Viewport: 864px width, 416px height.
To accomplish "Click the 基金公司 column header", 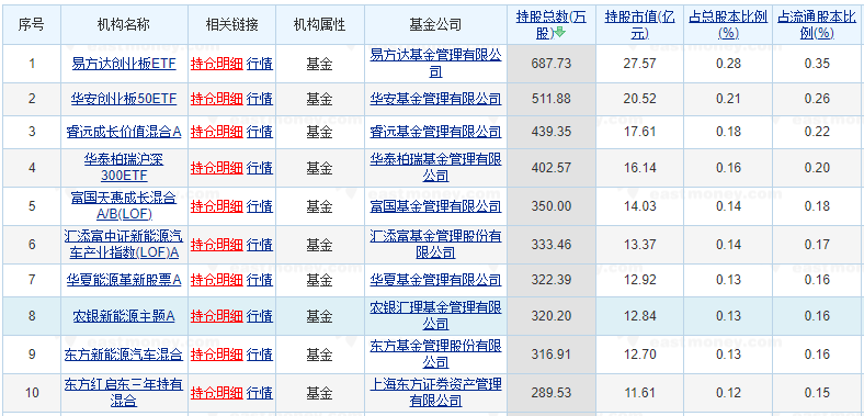I will pos(435,25).
